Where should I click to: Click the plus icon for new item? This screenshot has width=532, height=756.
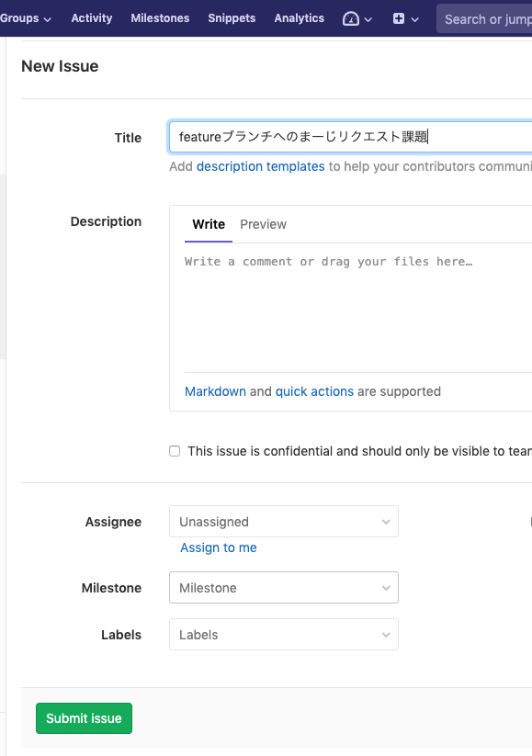[x=399, y=18]
